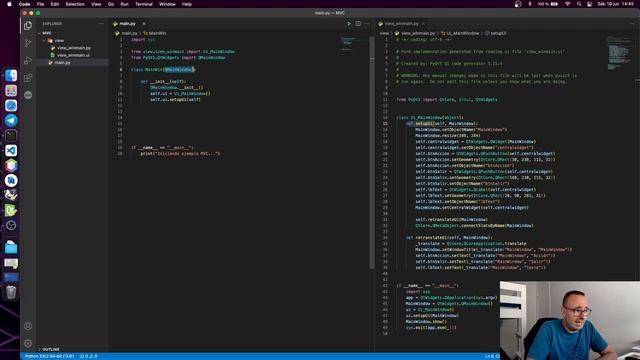The image size is (640, 360).
Task: Open Telegram from the Dock
Action: [x=11, y=120]
